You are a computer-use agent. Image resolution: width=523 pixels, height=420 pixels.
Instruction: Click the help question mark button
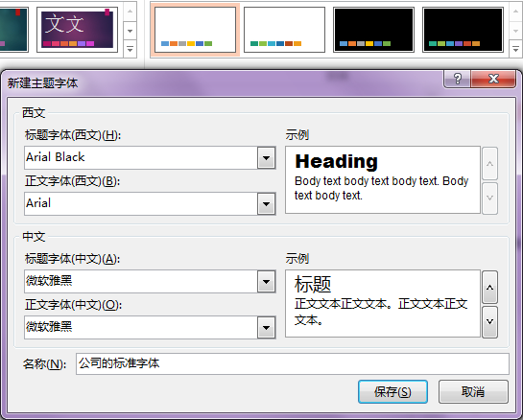pyautogui.click(x=458, y=79)
